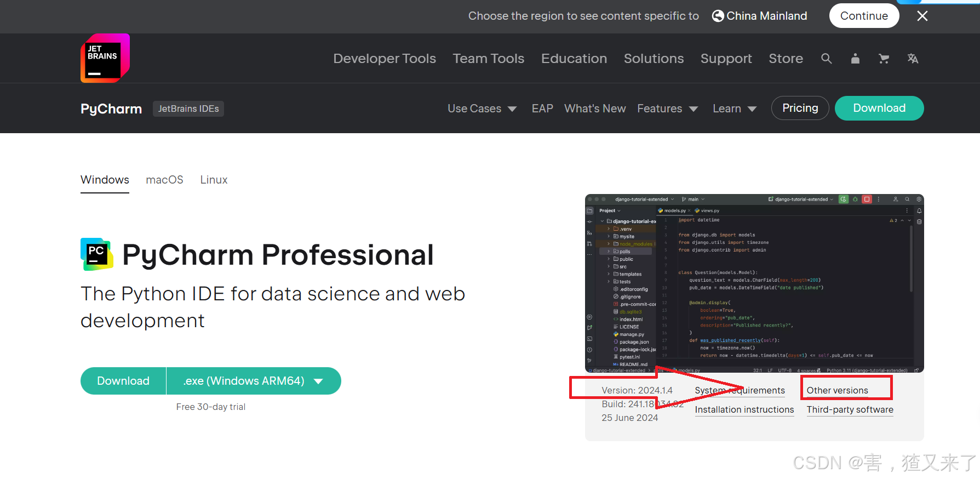The image size is (980, 479).
Task: Close the region selection banner
Action: tap(922, 16)
